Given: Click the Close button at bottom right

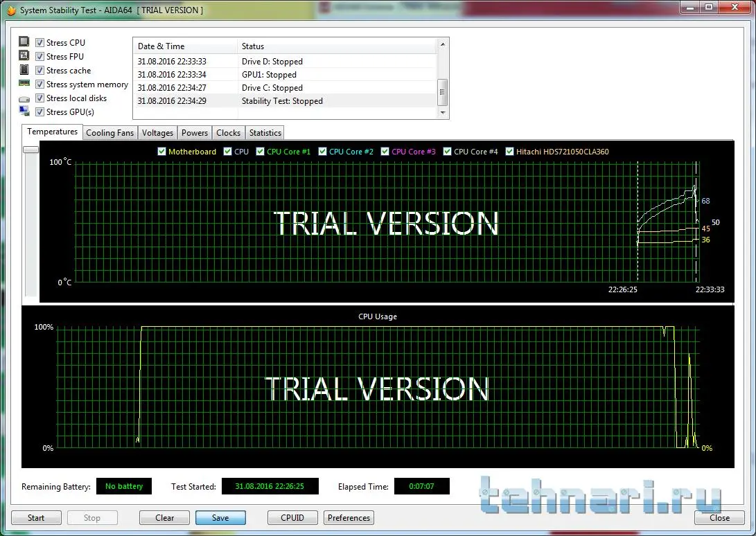Looking at the screenshot, I should (x=719, y=518).
